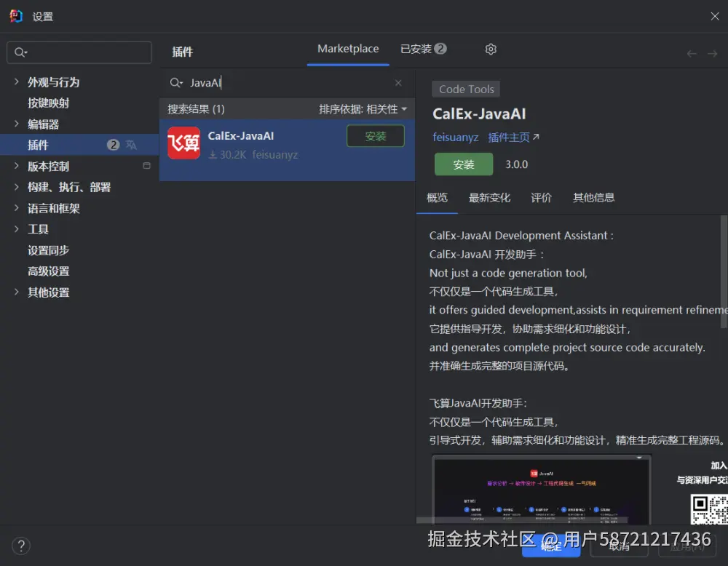Select 外观与行为 label in settings tree
The height and width of the screenshot is (566, 728).
click(x=53, y=82)
